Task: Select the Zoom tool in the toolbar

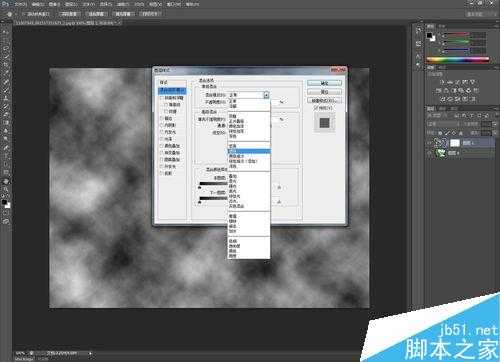Action: click(x=6, y=189)
